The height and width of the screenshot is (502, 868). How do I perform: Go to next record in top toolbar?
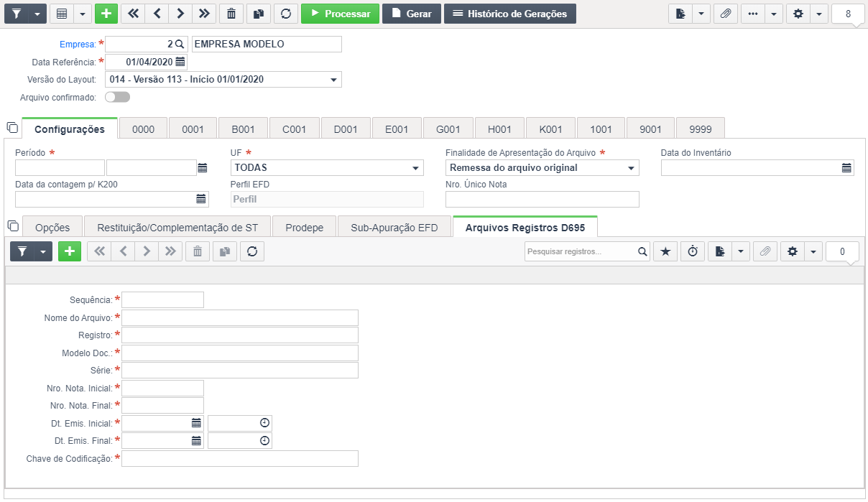180,14
